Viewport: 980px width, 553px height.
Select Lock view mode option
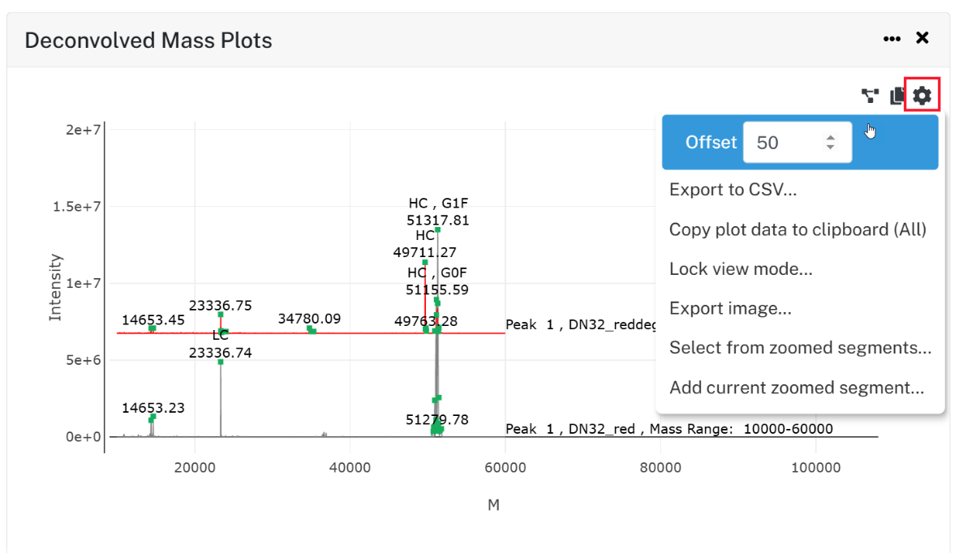click(x=741, y=269)
